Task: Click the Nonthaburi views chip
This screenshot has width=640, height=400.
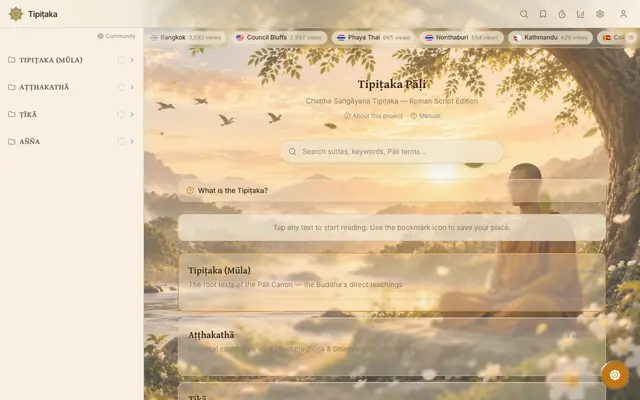Action: [462, 38]
